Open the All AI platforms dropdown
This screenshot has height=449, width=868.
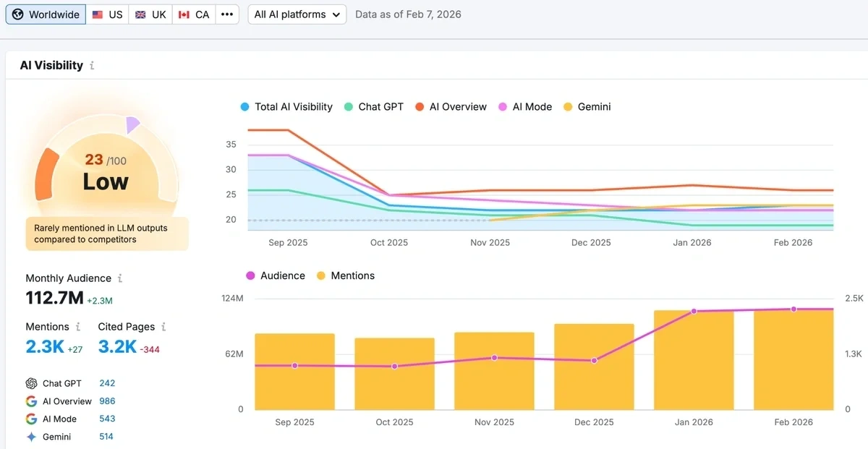[x=297, y=14]
